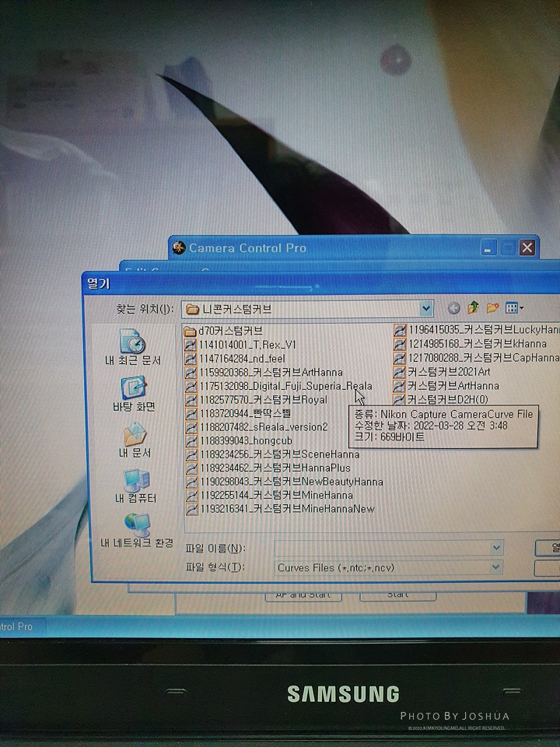Select file 1217080288_커스텀커브CapHanna

tap(477, 357)
